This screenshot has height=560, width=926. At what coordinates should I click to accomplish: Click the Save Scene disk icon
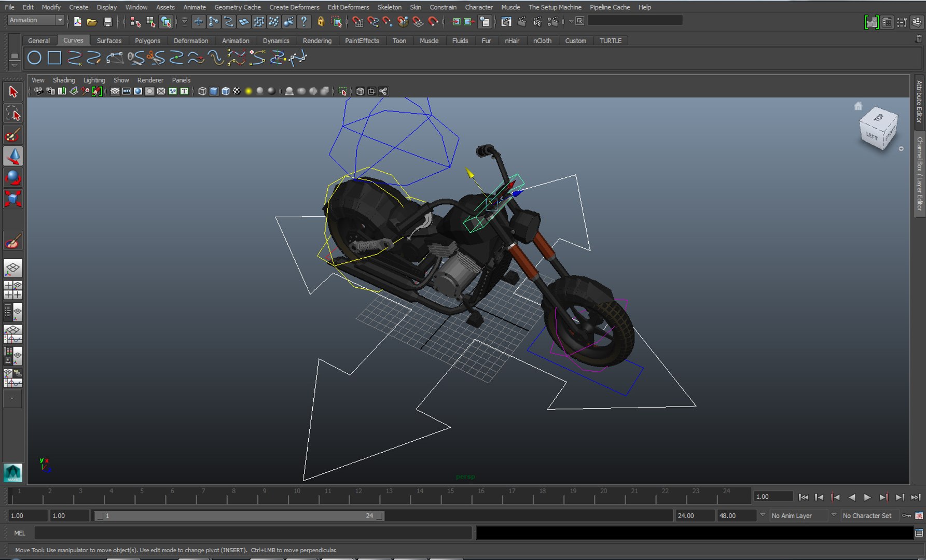107,21
